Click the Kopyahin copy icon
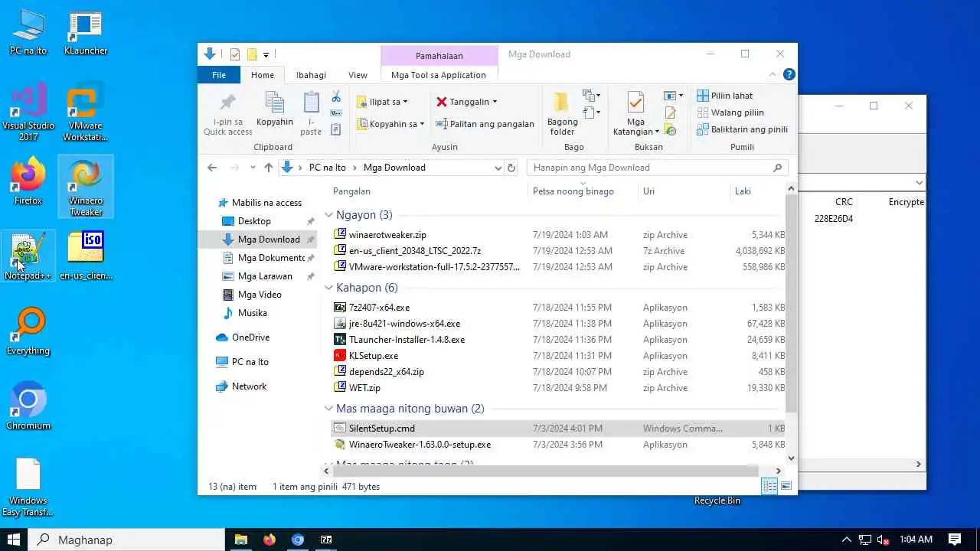The image size is (980, 551). click(x=274, y=103)
